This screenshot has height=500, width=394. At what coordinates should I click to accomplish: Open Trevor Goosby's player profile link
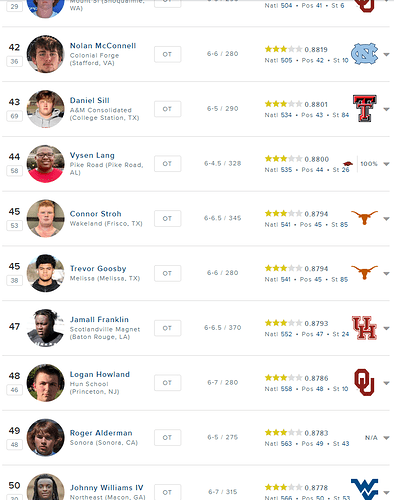click(x=98, y=269)
